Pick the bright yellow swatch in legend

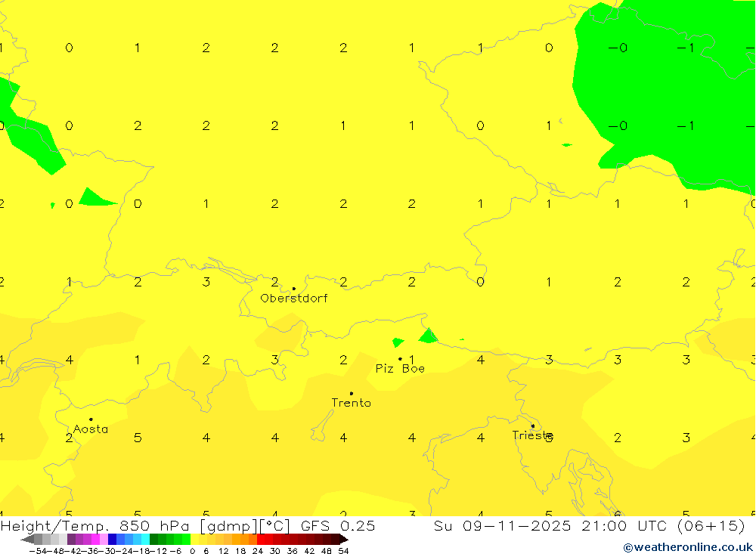195,540
